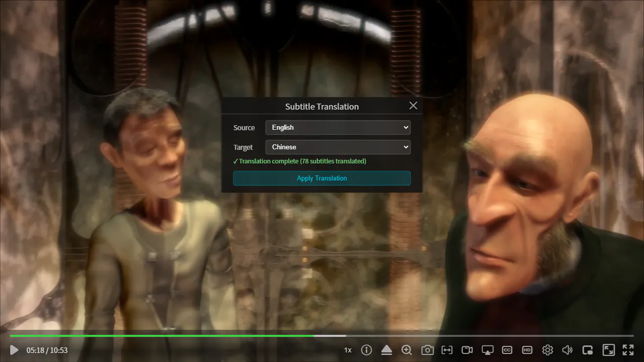Image resolution: width=644 pixels, height=362 pixels.
Task: Click the 'Translation complete' status text
Action: pyautogui.click(x=300, y=161)
